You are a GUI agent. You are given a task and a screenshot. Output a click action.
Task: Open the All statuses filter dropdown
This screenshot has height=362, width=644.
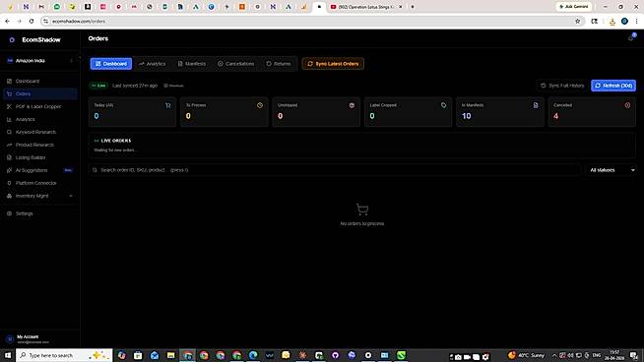612,170
